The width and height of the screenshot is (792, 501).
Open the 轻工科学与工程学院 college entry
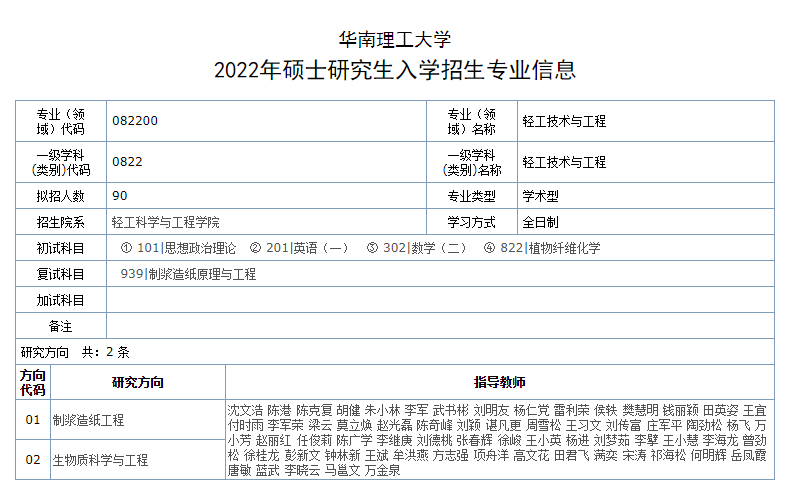point(165,222)
